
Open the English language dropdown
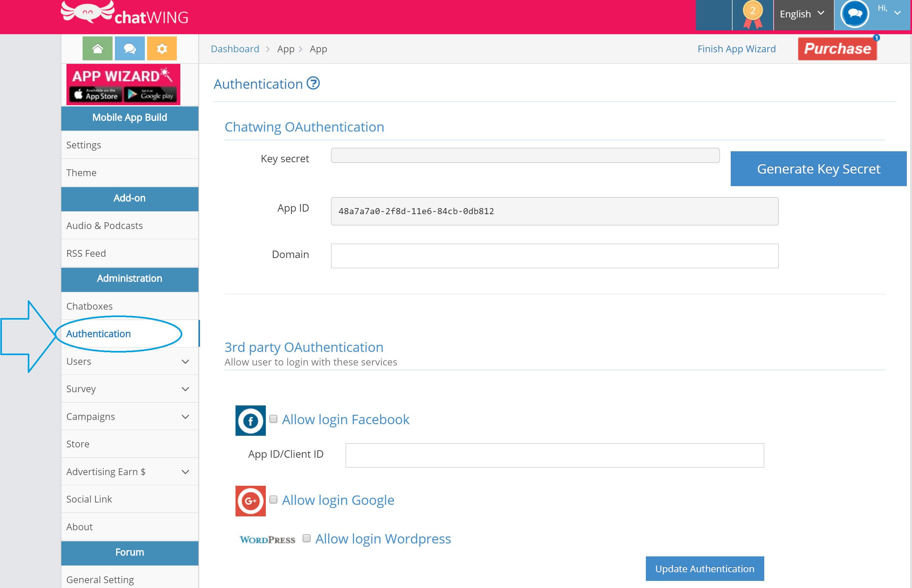[x=804, y=15]
